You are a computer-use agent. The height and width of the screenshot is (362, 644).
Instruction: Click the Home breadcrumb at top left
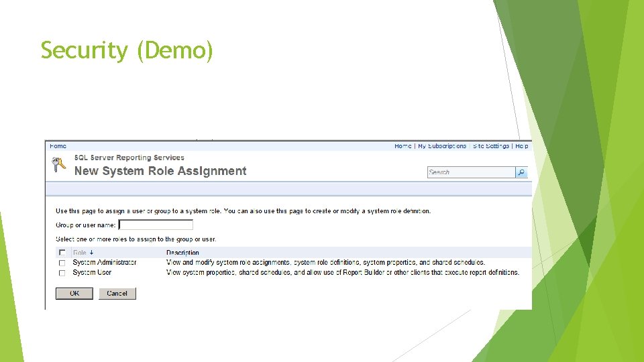coord(58,146)
